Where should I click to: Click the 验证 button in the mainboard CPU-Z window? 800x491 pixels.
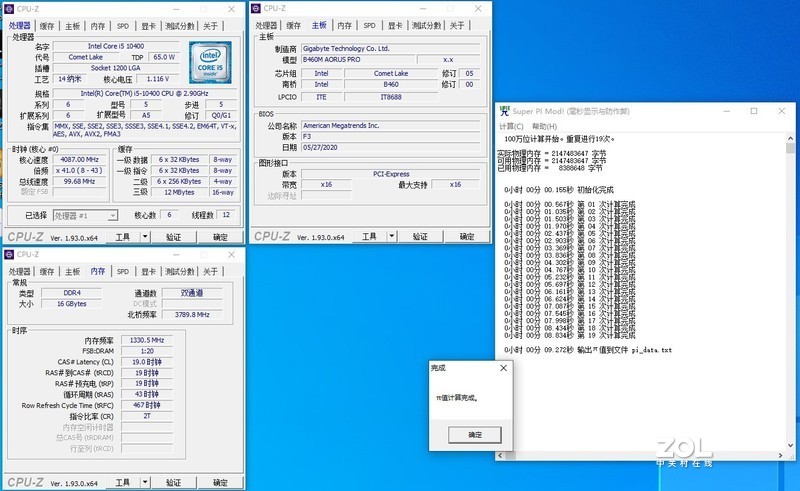click(420, 236)
